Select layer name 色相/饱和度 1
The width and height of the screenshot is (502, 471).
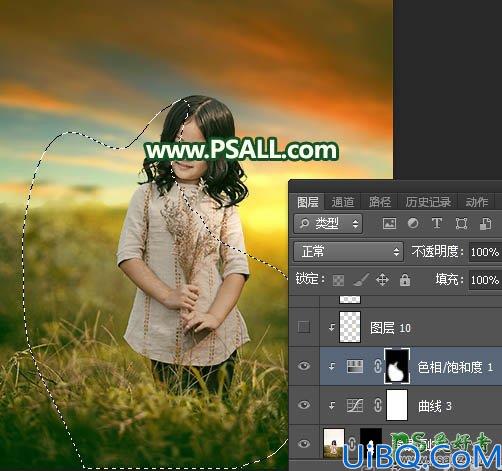(x=455, y=367)
